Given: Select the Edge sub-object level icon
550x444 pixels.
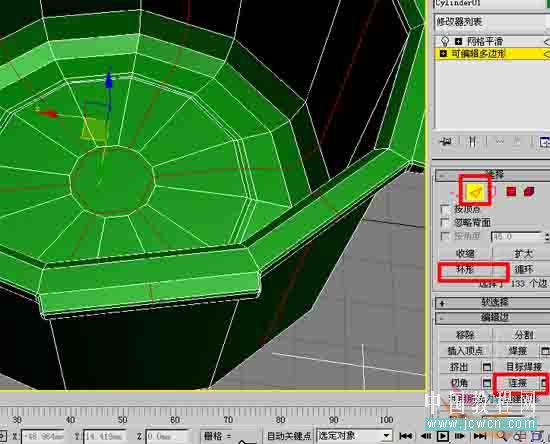Looking at the screenshot, I should (x=475, y=191).
